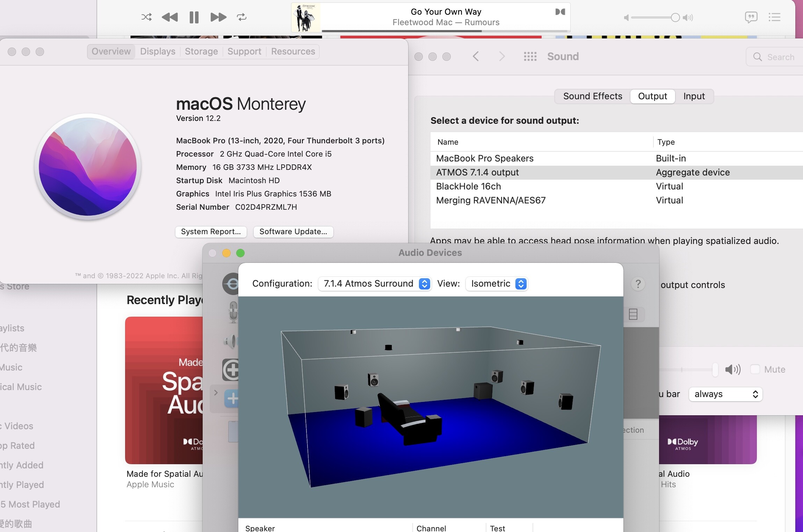Adjust the Sound output volume slider

715,369
